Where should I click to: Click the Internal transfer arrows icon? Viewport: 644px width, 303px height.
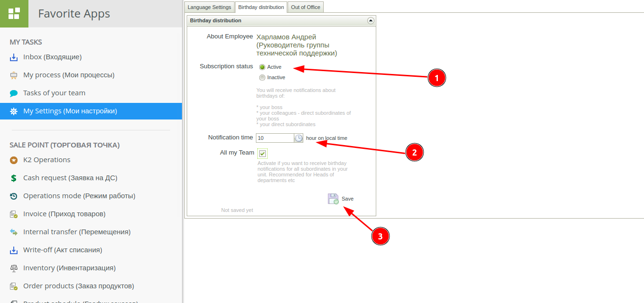pyautogui.click(x=14, y=232)
